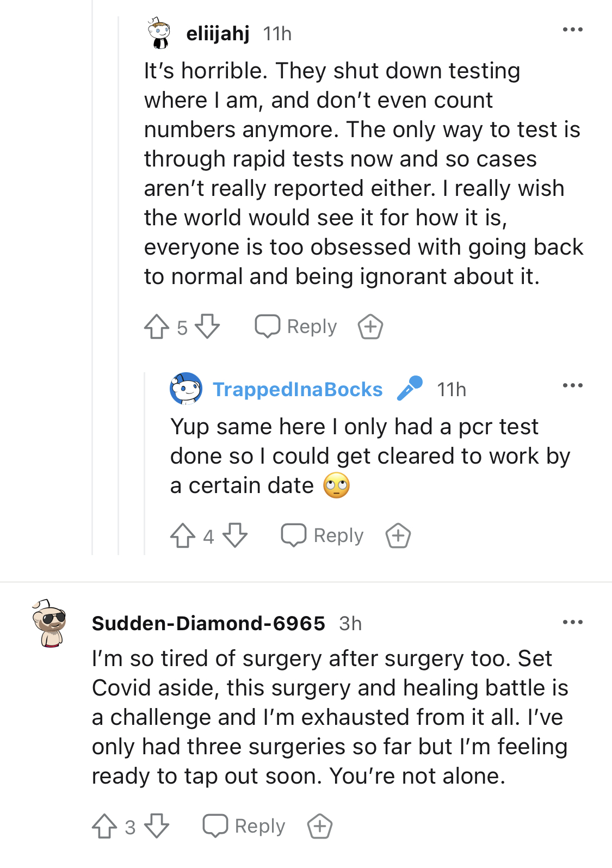This screenshot has width=612, height=868.
Task: Open TrappedInaBocks' blue avatar
Action: pos(186,389)
